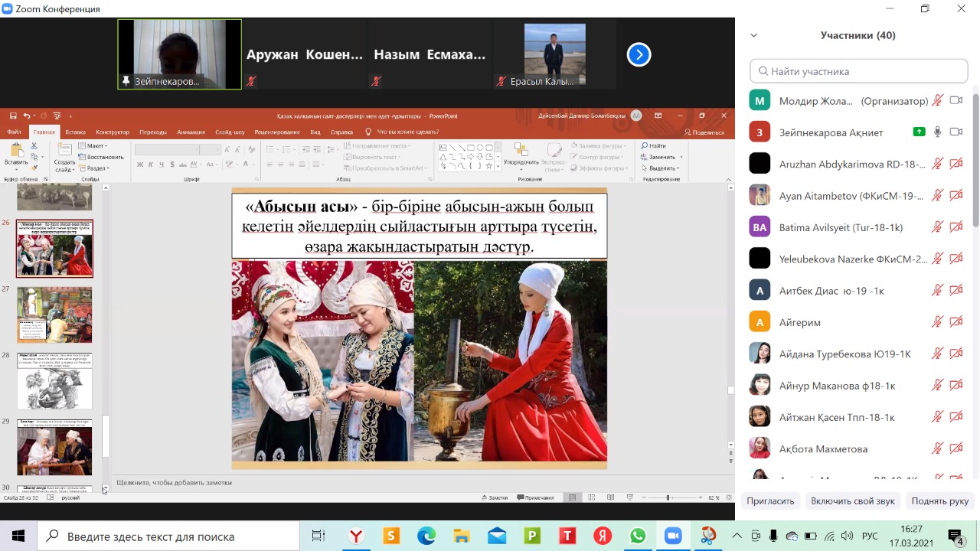
Task: Click the microphone icon next to Зейпнекарова Ақниет
Action: [937, 132]
